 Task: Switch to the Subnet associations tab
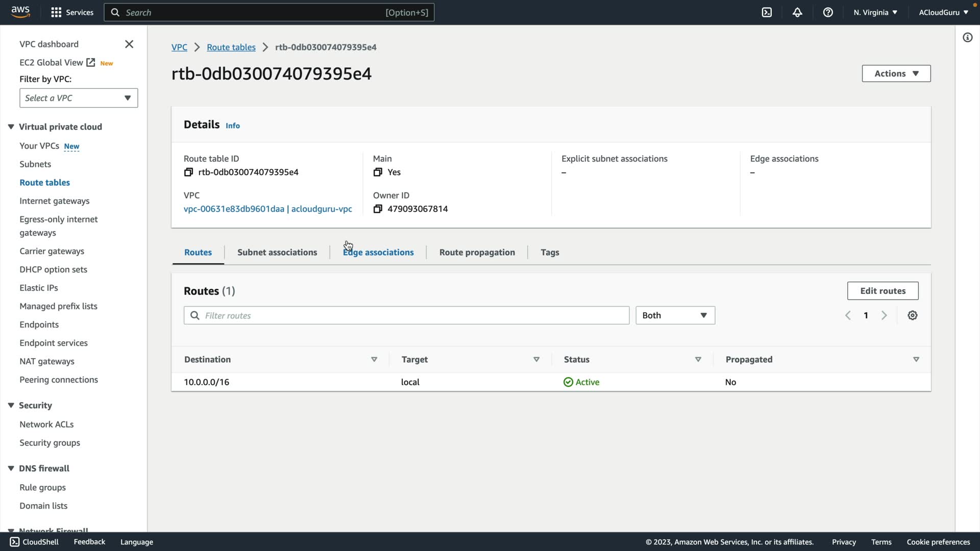click(277, 253)
